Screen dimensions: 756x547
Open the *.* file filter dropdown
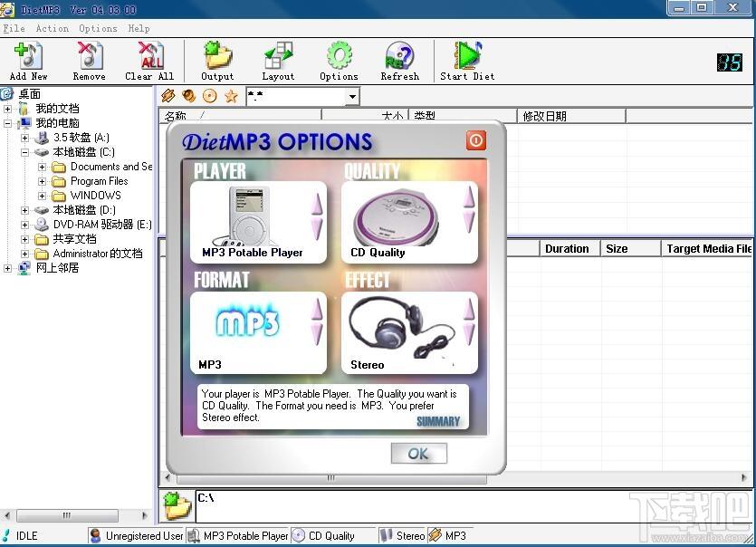(353, 97)
